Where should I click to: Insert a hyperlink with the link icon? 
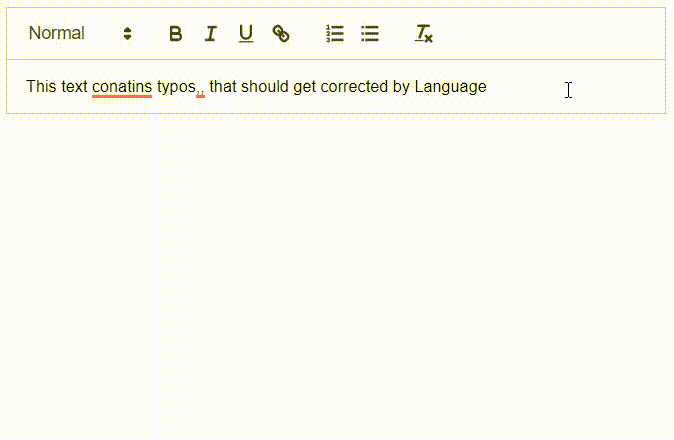[x=281, y=34]
